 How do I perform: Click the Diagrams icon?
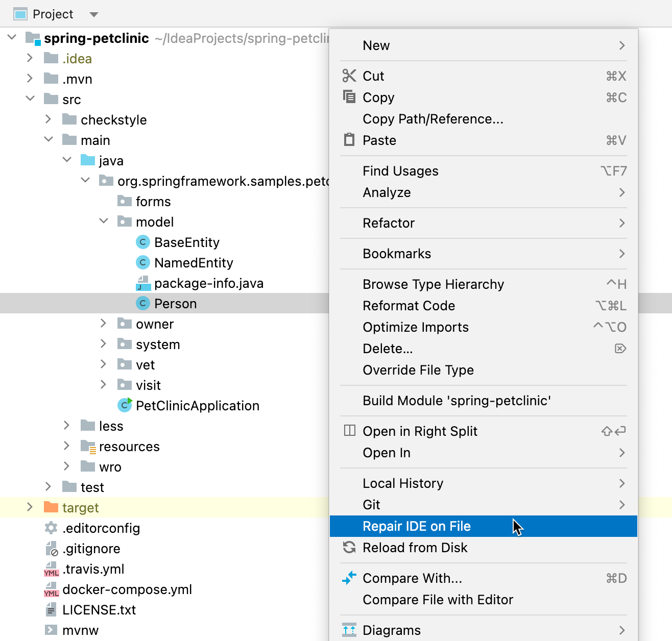click(x=349, y=630)
